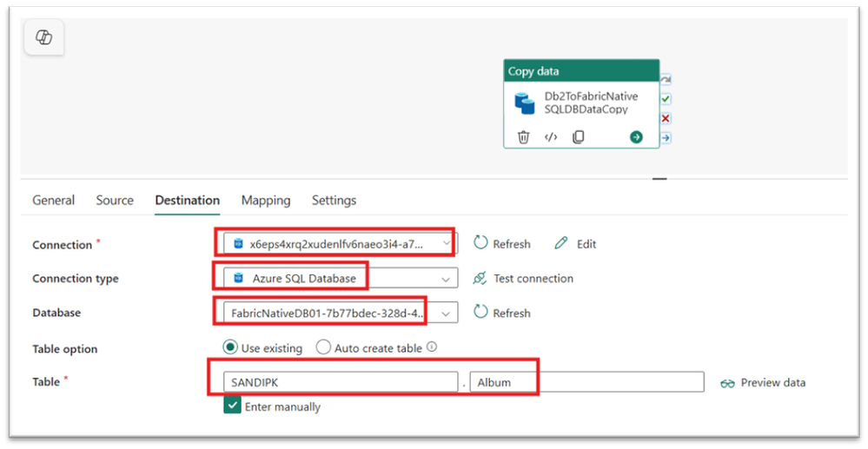
Task: Click the green On success checkmark connector
Action: click(x=666, y=99)
